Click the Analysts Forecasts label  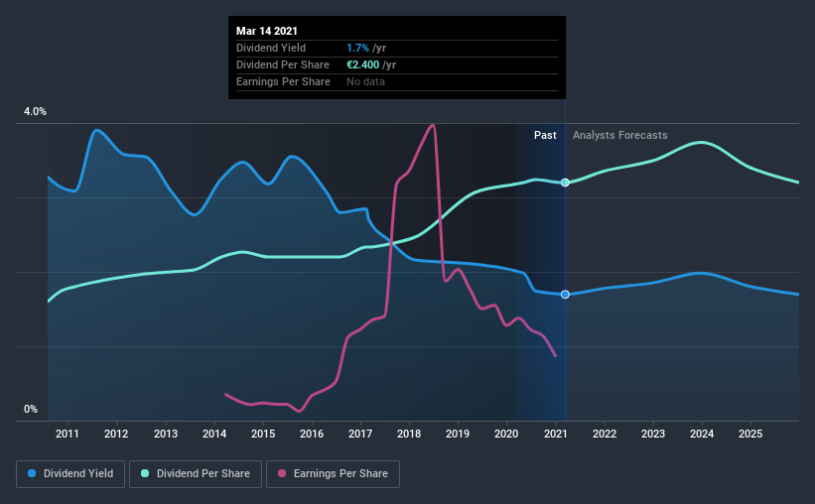620,135
